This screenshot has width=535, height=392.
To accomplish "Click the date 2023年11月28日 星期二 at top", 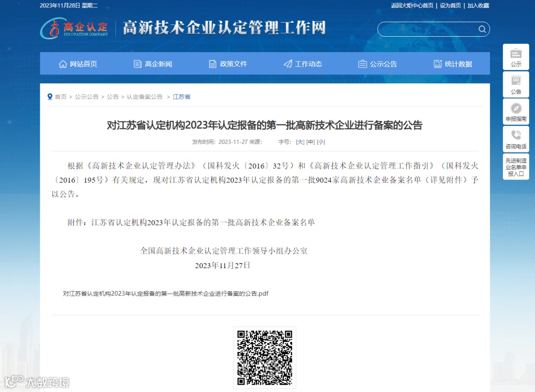I will [68, 5].
